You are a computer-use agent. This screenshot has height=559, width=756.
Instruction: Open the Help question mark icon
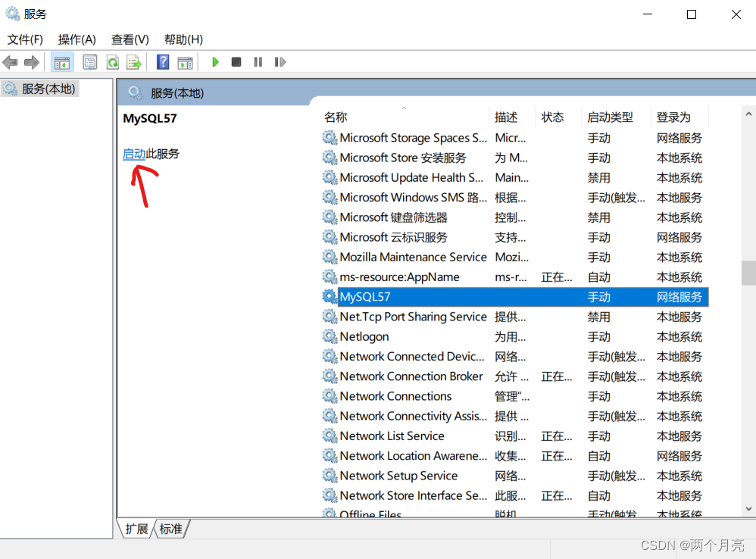point(163,62)
